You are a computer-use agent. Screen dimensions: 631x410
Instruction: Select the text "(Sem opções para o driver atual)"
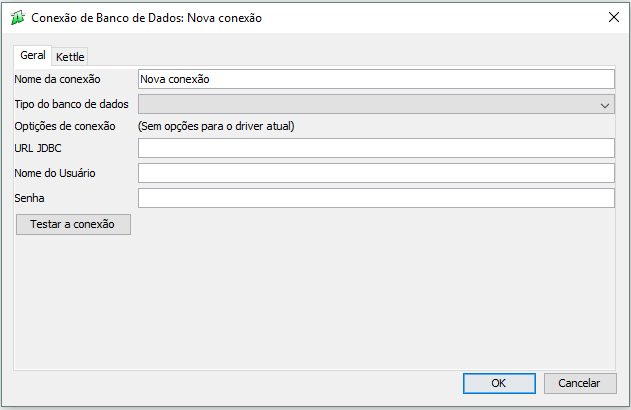coord(216,126)
